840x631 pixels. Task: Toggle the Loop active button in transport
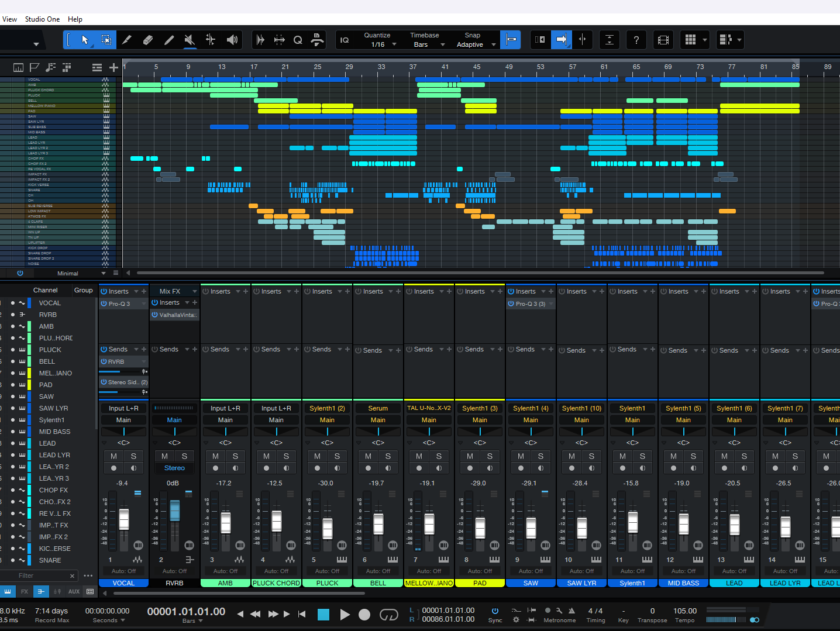click(388, 614)
